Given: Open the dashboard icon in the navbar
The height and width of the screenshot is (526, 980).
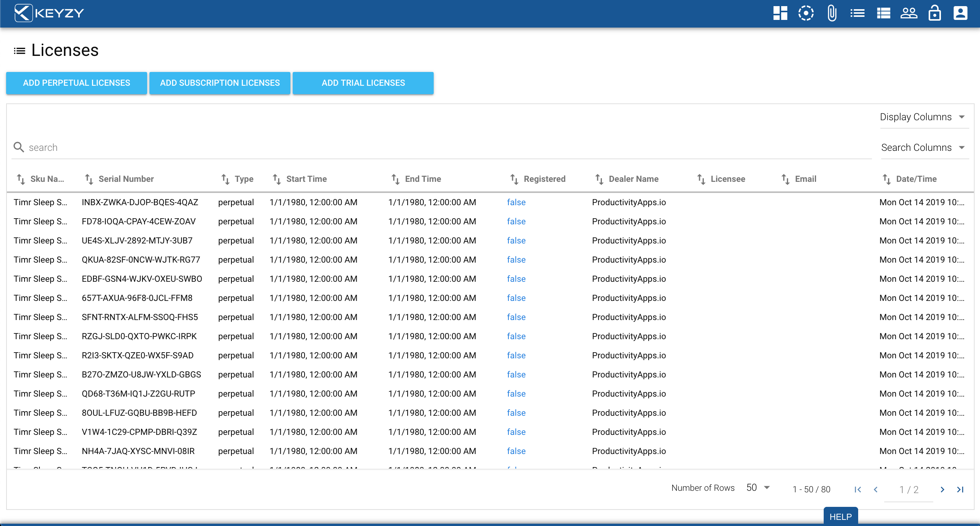Looking at the screenshot, I should pos(780,13).
